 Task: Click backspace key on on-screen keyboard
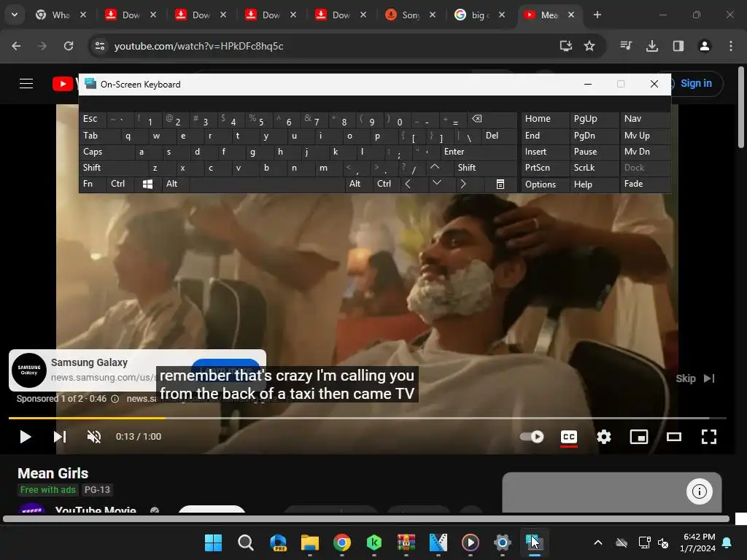[x=492, y=119]
